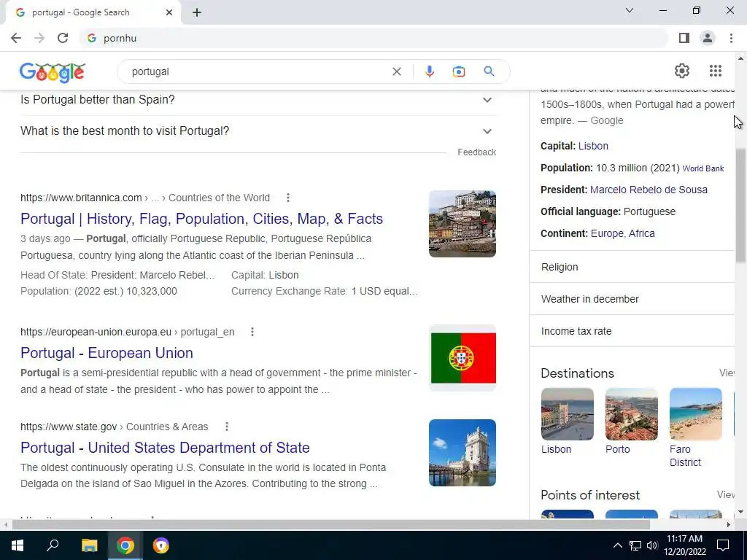The height and width of the screenshot is (560, 747).
Task: Click the Europe continent link
Action: point(607,233)
